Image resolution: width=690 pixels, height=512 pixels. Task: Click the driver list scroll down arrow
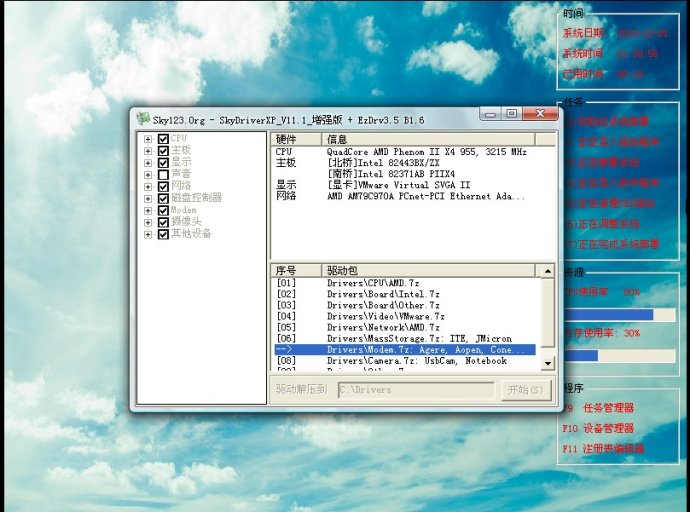(x=547, y=363)
